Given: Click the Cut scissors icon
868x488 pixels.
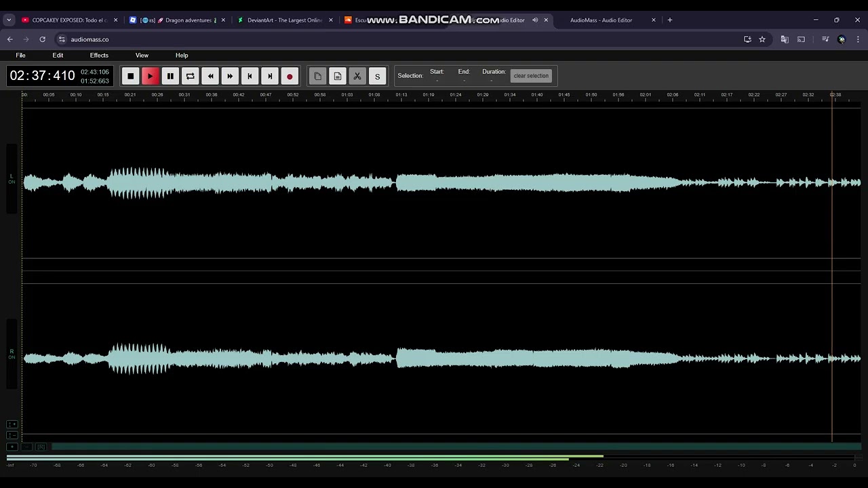Looking at the screenshot, I should coord(357,76).
